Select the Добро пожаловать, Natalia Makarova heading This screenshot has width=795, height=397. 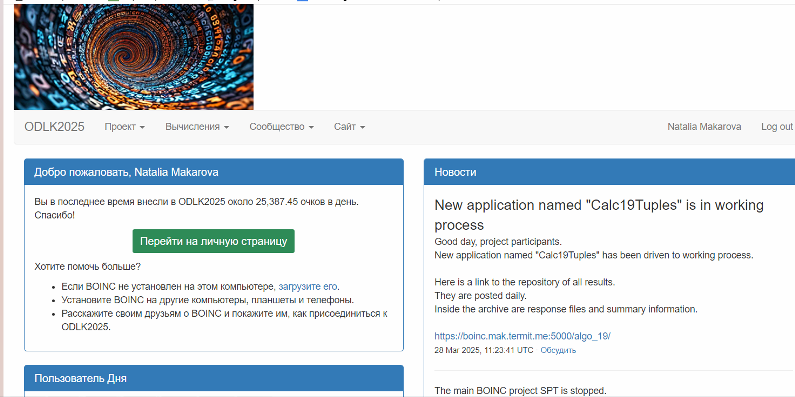pyautogui.click(x=214, y=172)
